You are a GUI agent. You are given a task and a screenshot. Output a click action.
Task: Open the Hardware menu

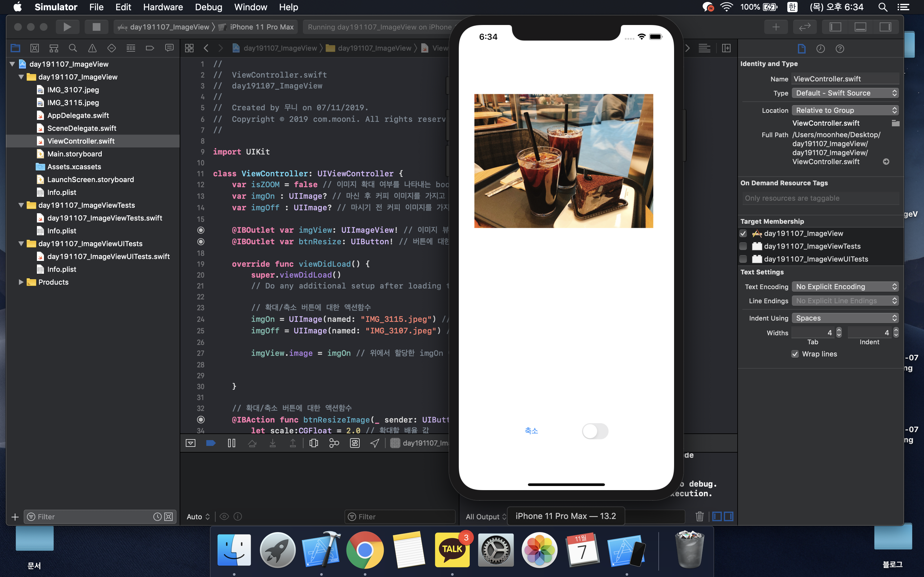click(163, 7)
